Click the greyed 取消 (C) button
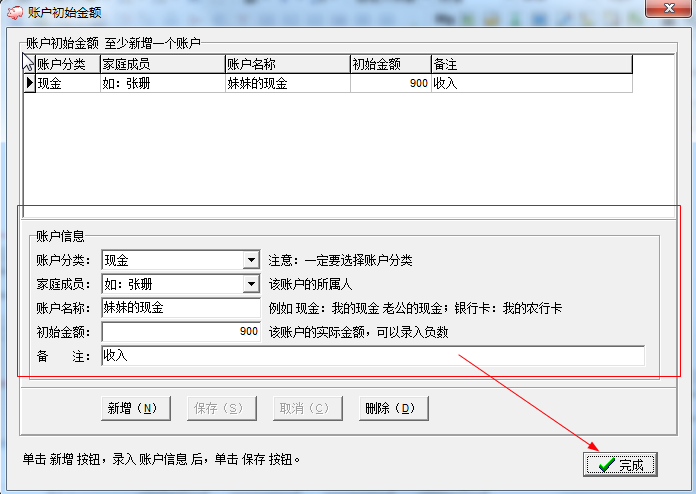This screenshot has width=696, height=494. [308, 408]
